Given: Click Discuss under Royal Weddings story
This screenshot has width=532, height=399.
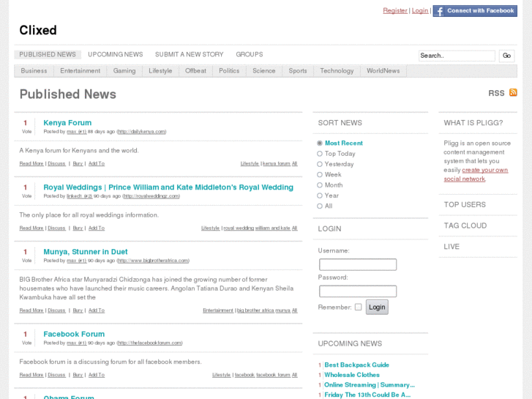Looking at the screenshot, I should (56, 228).
